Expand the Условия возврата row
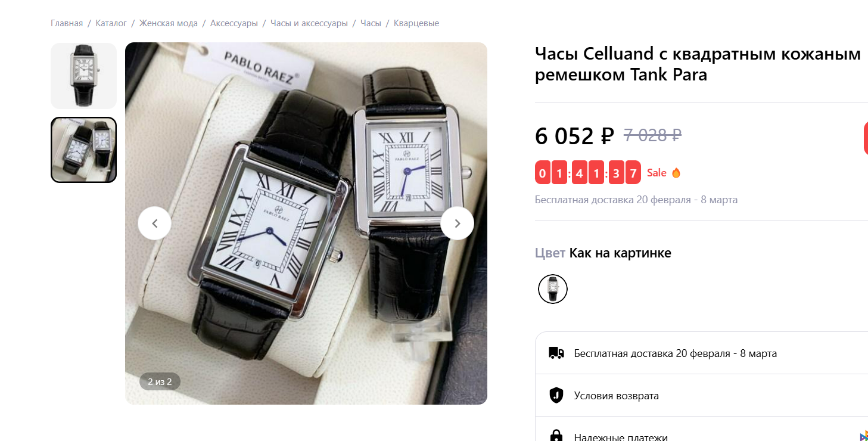Viewport: 868px width, 441px height. [701, 395]
